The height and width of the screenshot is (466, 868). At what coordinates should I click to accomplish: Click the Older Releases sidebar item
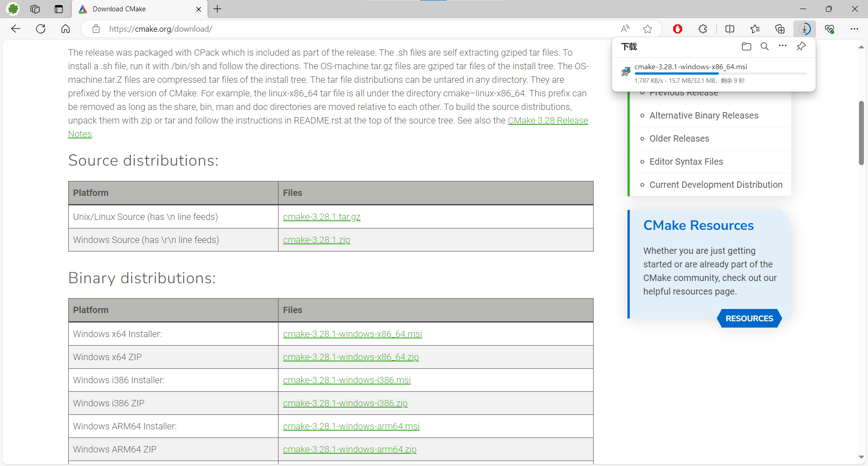679,139
